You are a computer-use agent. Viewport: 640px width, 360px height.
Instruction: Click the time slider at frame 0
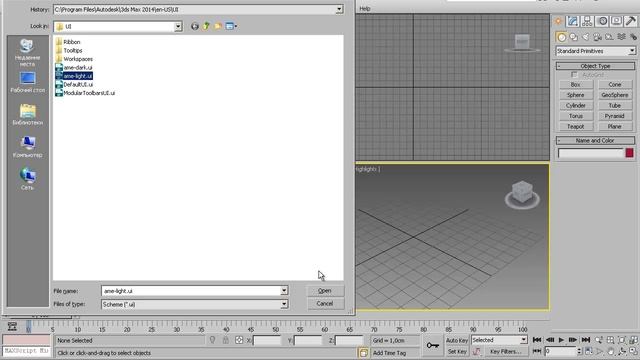29,326
